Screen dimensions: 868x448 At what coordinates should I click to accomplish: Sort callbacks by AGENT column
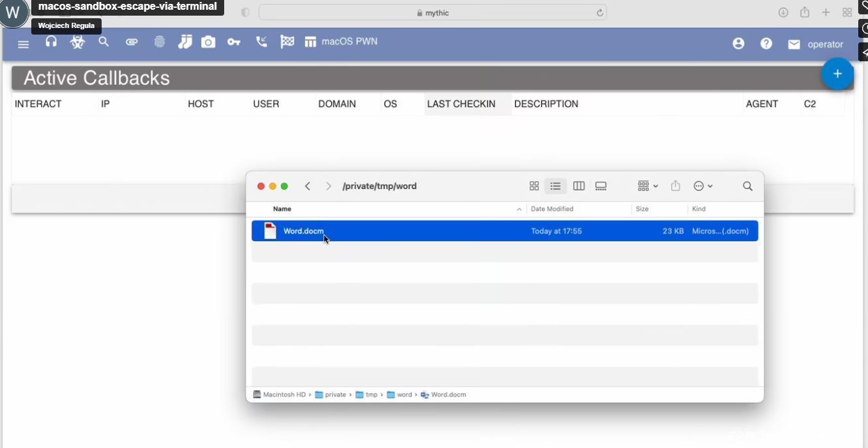coord(762,104)
